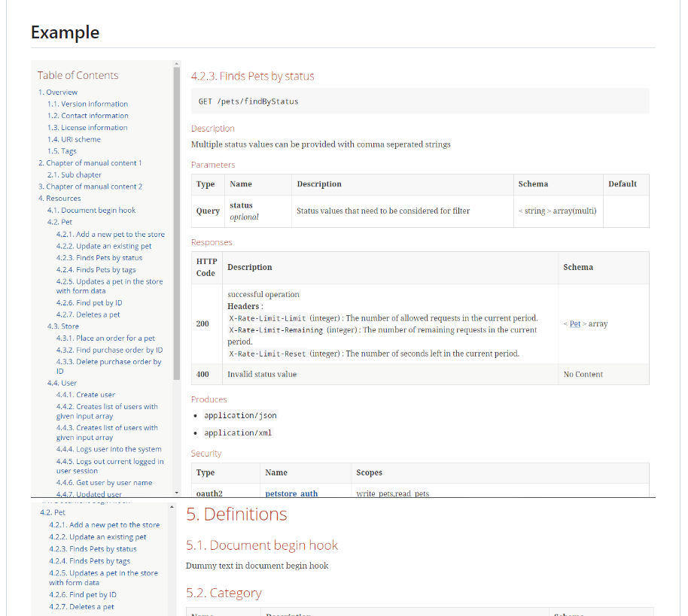
Task: Click the 5.2. Category heading
Action: coord(224,593)
